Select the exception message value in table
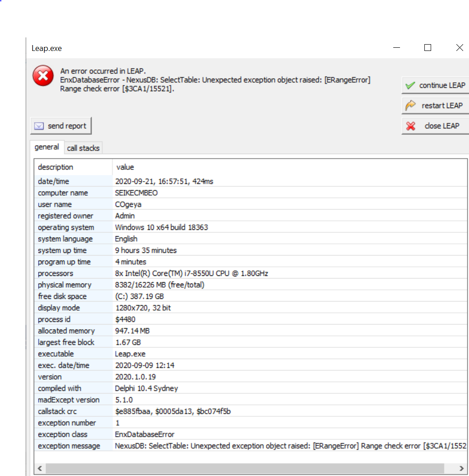Viewport: 469px width, 476px height. tap(290, 446)
